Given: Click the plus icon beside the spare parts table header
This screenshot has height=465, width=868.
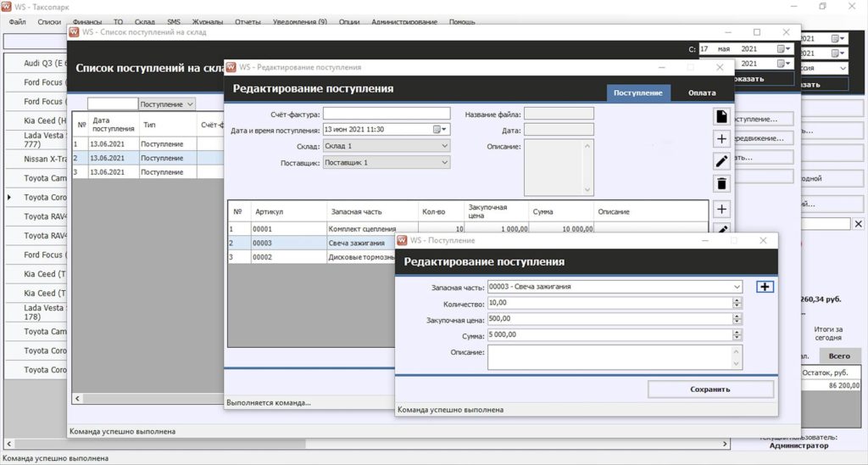Looking at the screenshot, I should tap(721, 209).
